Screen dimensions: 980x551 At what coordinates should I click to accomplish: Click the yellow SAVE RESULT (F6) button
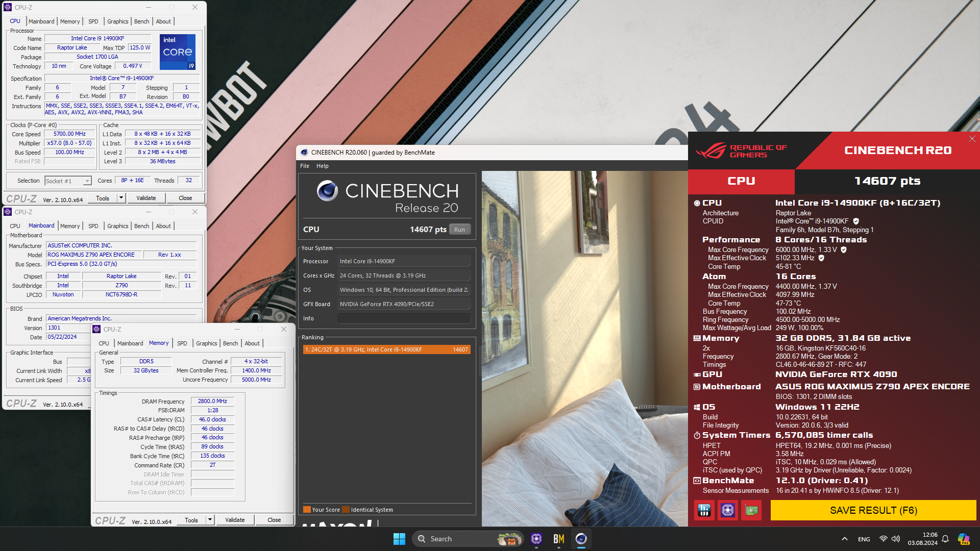873,510
